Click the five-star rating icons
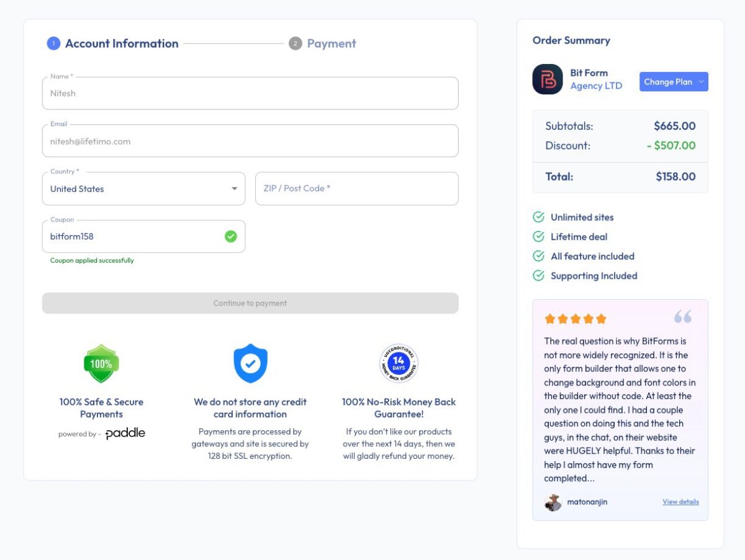The image size is (745, 560). (575, 319)
